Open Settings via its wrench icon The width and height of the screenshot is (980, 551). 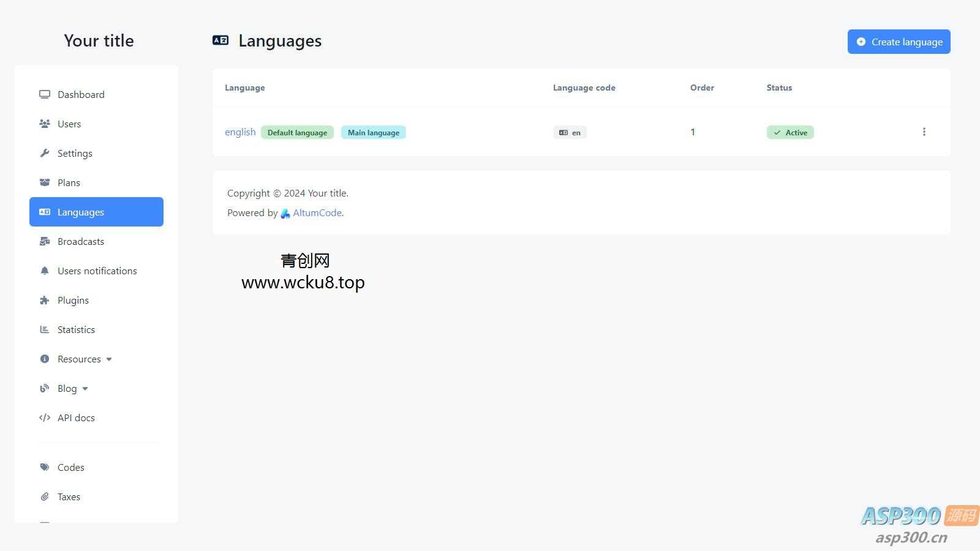[45, 153]
